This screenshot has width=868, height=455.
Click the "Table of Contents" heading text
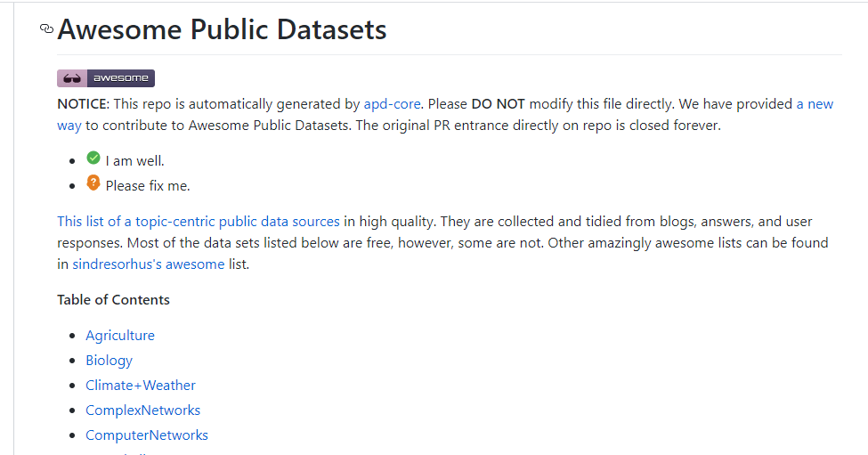[x=113, y=299]
